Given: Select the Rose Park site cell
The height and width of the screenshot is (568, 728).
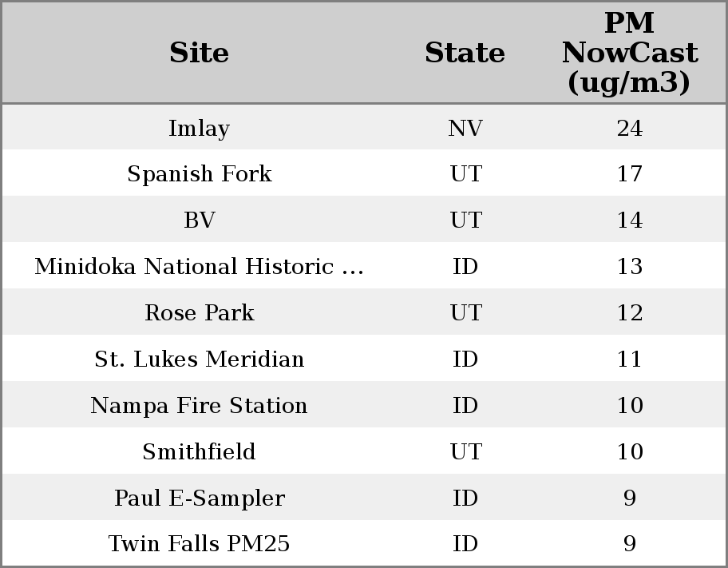Looking at the screenshot, I should click(199, 313).
